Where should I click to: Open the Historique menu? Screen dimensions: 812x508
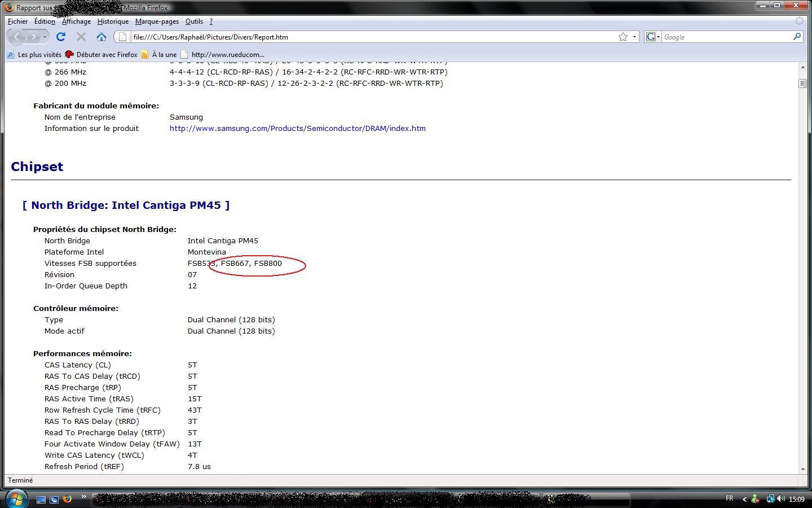click(113, 21)
